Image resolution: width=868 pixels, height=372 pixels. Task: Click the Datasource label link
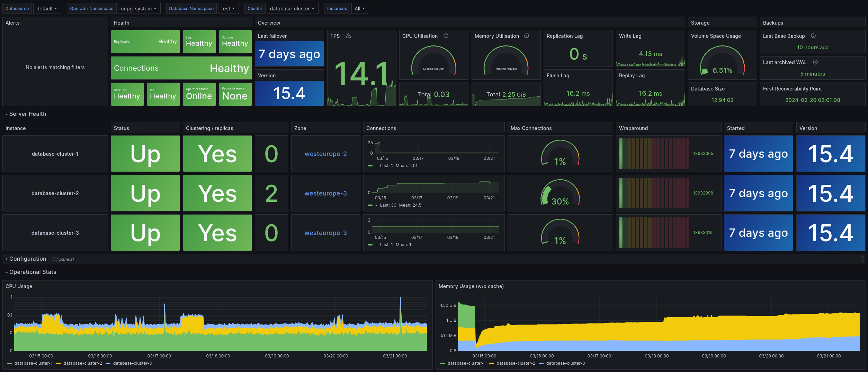point(17,8)
